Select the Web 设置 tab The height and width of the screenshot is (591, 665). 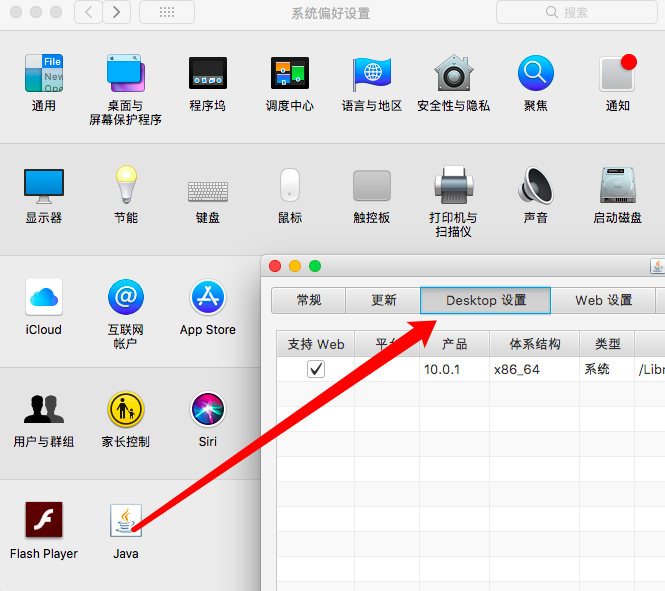pos(603,300)
